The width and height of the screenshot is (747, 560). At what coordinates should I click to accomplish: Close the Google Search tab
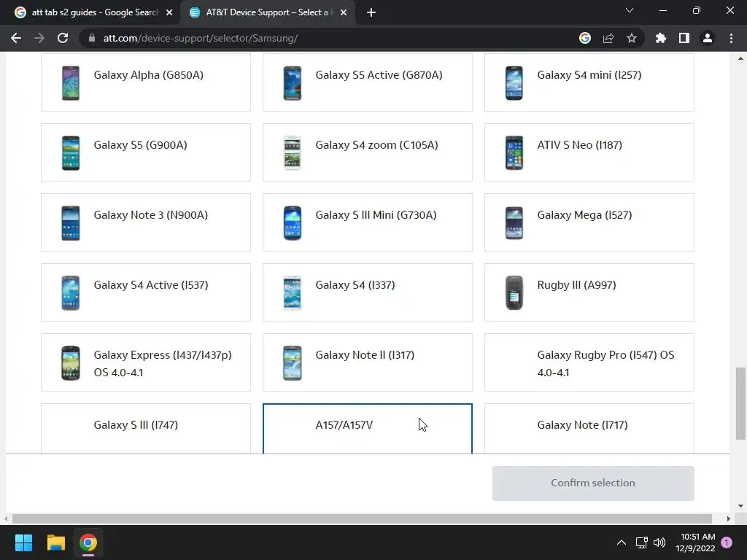click(x=169, y=12)
